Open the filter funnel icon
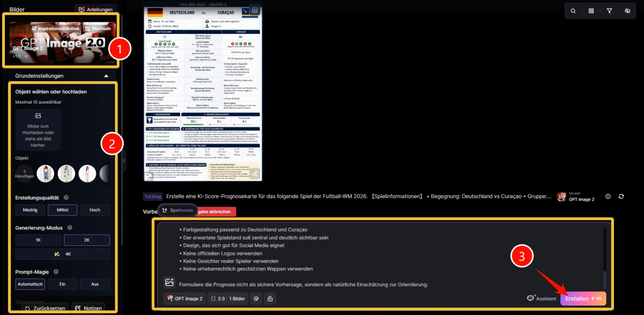Viewport: 644px width, 315px height. [609, 11]
